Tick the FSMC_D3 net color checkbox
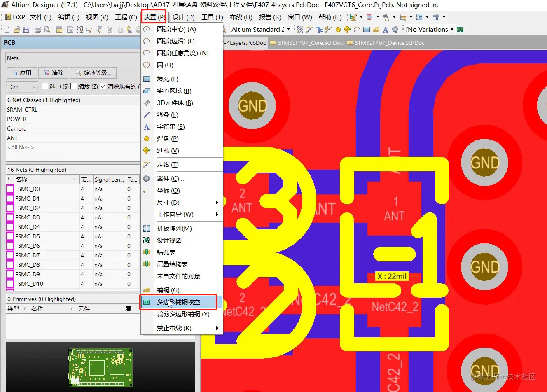Image resolution: width=547 pixels, height=392 pixels. pyautogui.click(x=10, y=217)
